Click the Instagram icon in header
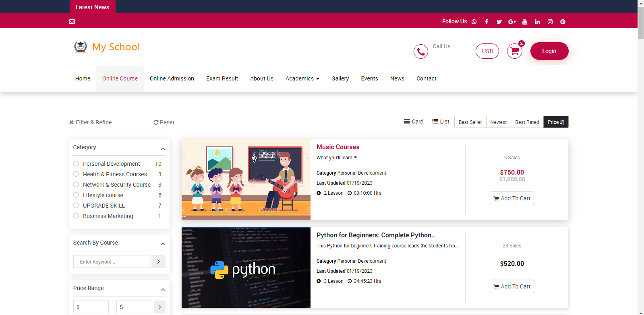644x315 pixels. 550,22
